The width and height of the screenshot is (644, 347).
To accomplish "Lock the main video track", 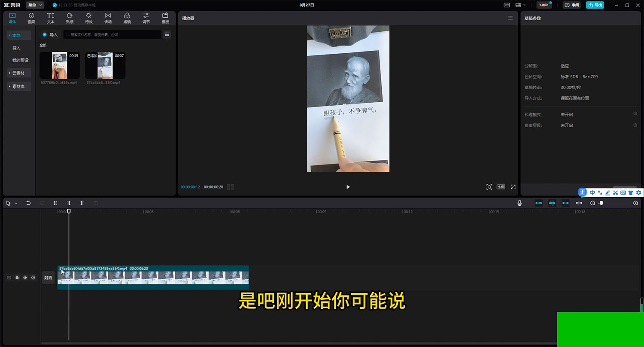I will coord(17,277).
